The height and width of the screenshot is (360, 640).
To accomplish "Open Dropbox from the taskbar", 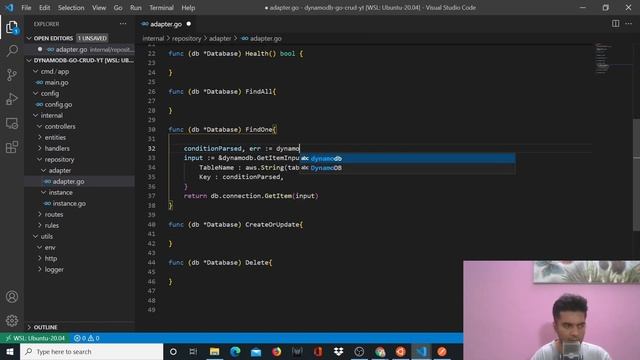I will (338, 351).
